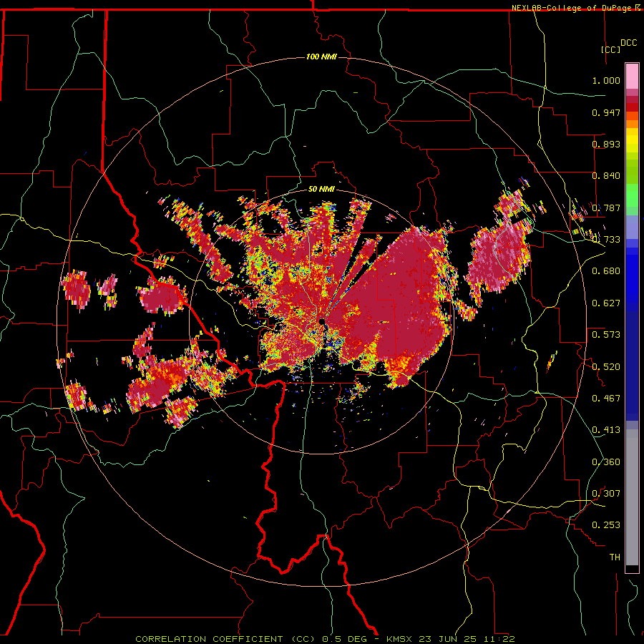This screenshot has width=644, height=644.
Task: Click the 50 NMI range ring label
Action: [321, 189]
